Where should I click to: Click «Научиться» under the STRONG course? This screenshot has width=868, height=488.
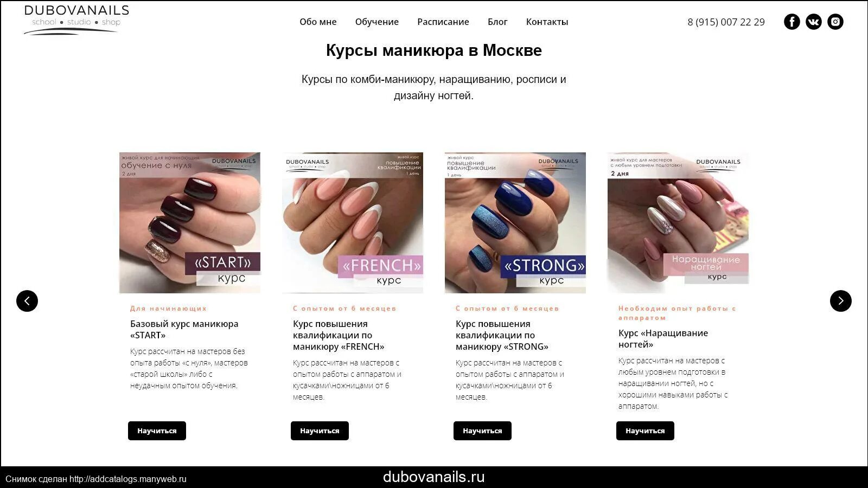tap(482, 431)
